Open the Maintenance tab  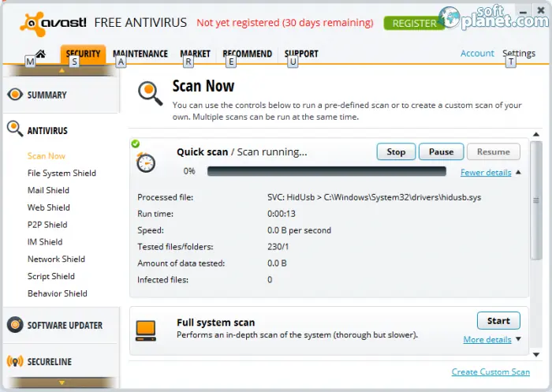140,54
